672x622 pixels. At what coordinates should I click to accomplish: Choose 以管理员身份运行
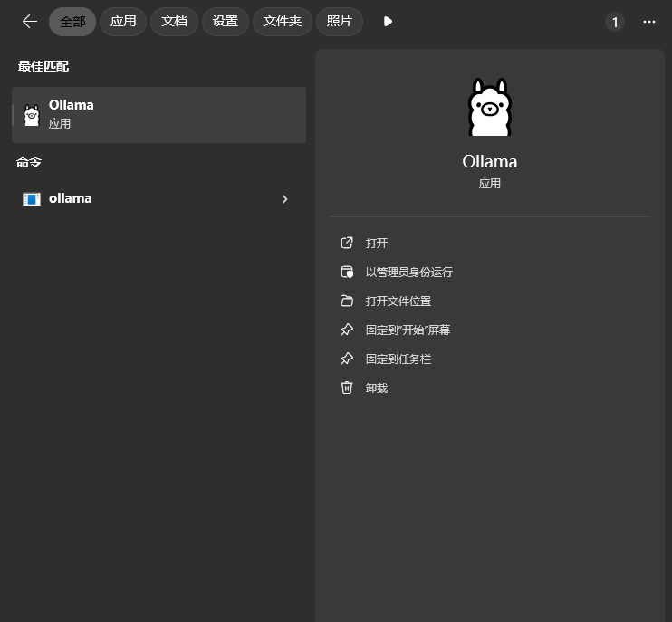(x=408, y=273)
